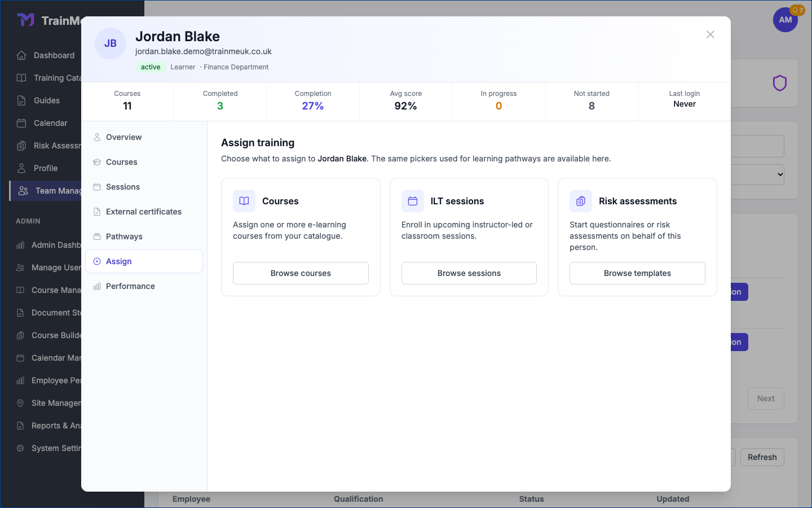Click the TrainMe logo icon

click(x=25, y=20)
